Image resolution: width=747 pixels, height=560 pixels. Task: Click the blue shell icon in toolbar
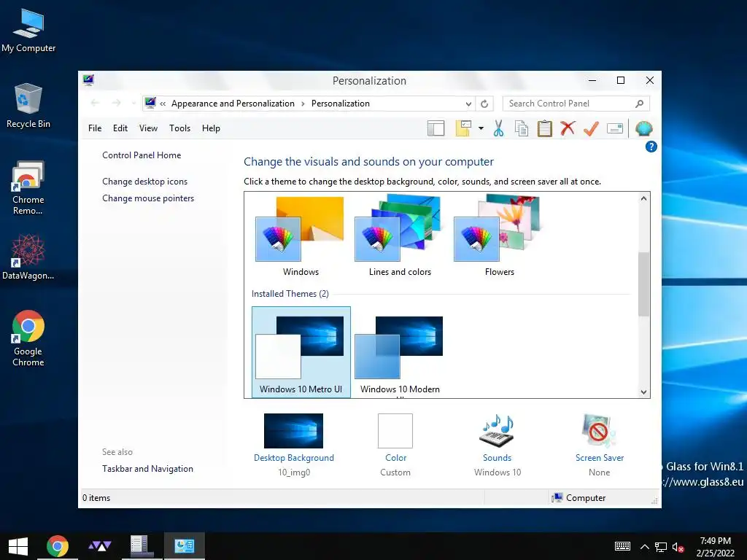643,128
